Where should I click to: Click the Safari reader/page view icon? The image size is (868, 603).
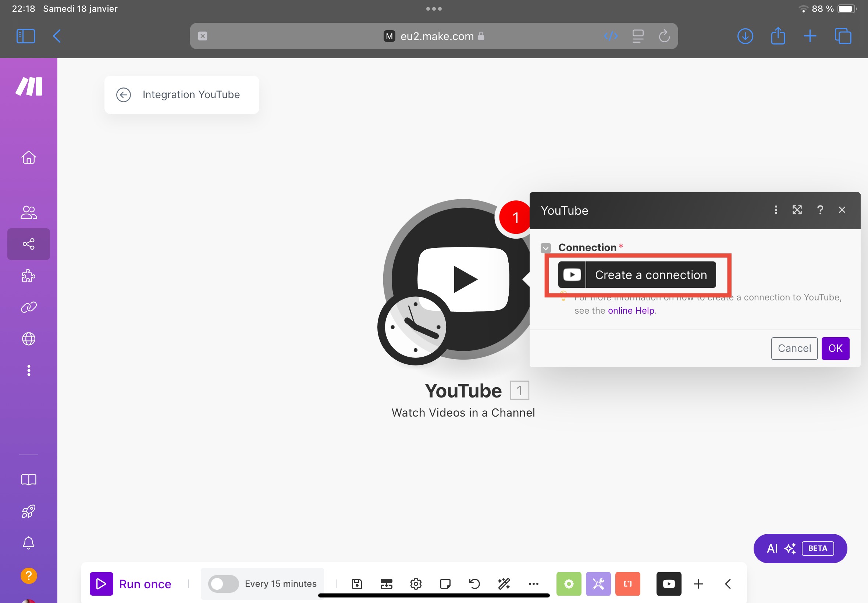[x=637, y=36]
